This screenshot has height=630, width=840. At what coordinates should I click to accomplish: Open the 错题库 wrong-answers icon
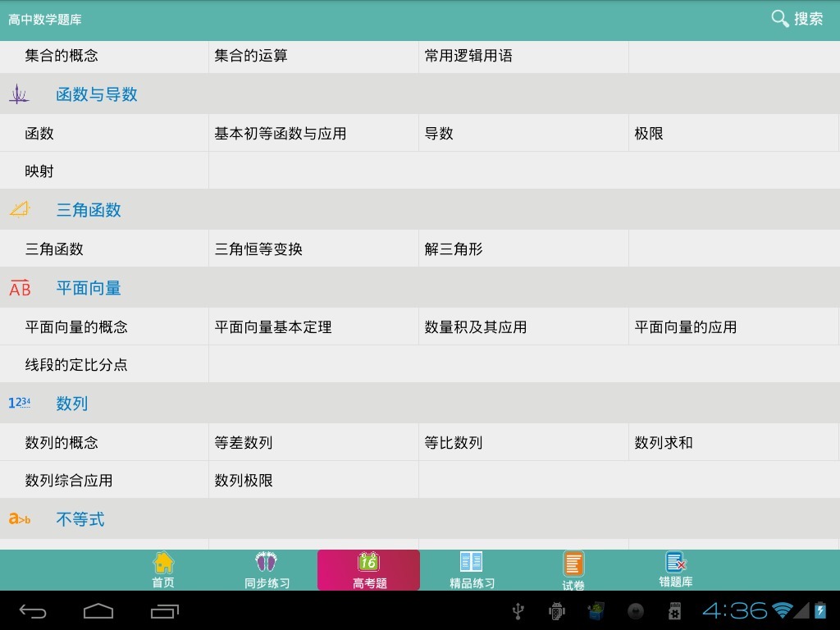(x=676, y=563)
